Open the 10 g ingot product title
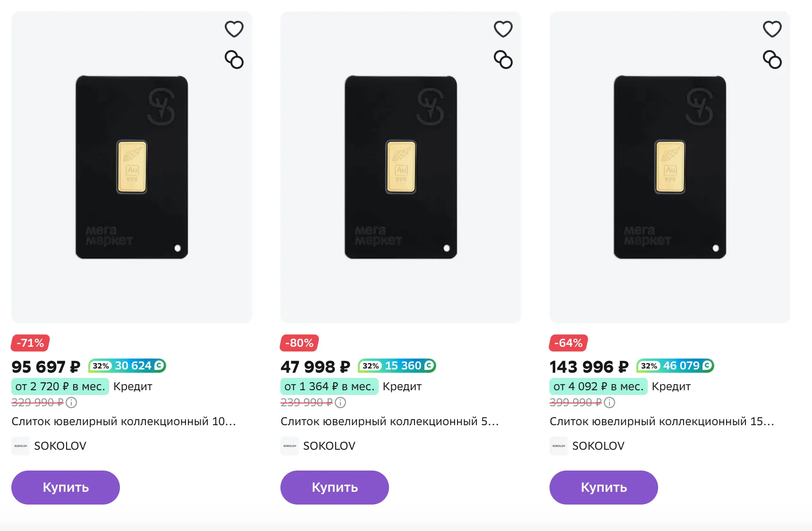 (x=124, y=421)
